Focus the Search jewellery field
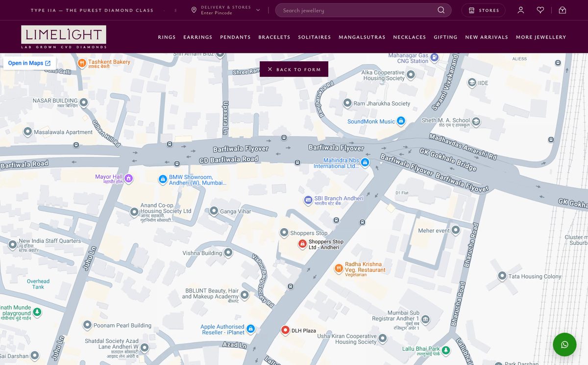This screenshot has height=365, width=588. (x=363, y=10)
